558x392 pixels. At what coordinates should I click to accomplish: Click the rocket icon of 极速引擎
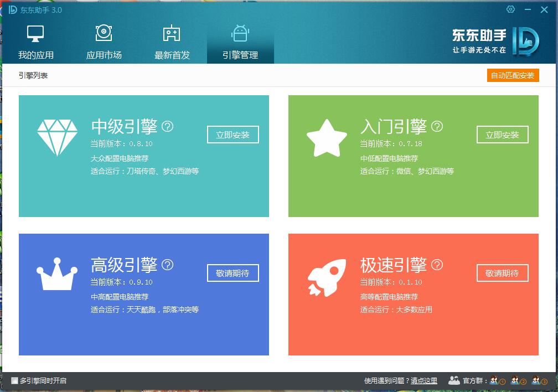point(327,277)
